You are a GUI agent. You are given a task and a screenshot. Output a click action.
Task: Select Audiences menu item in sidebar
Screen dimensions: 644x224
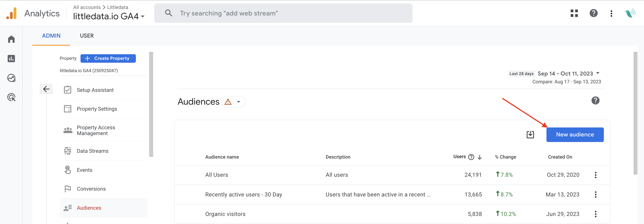[104, 208]
